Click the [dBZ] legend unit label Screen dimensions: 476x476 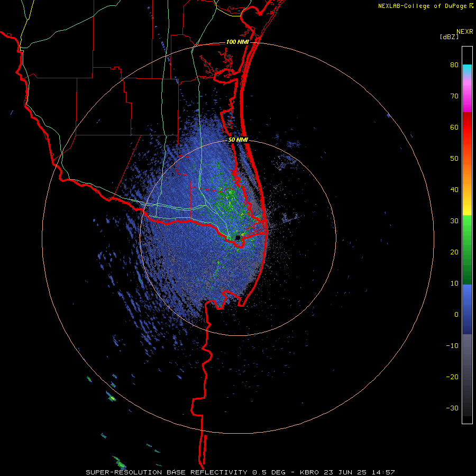tap(449, 37)
